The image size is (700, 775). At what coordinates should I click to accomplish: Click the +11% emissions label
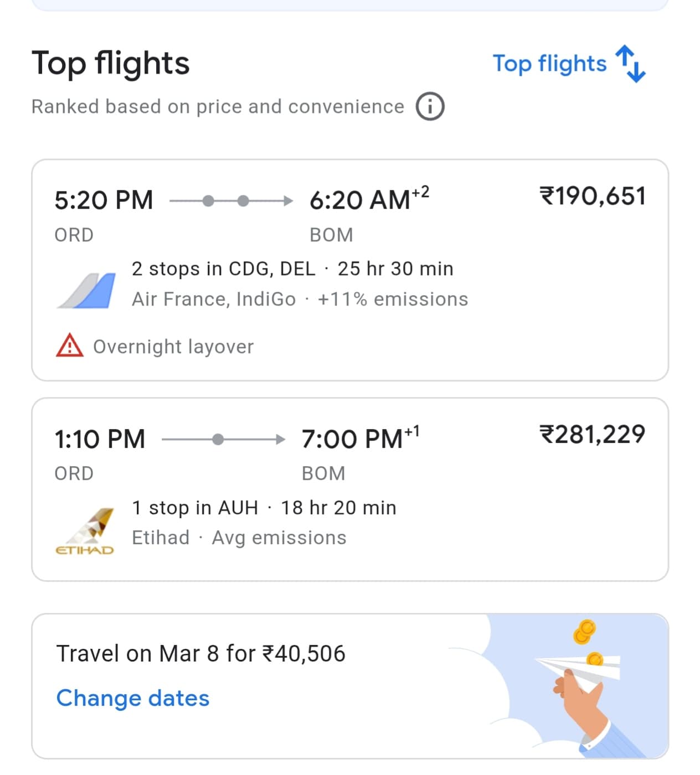393,299
